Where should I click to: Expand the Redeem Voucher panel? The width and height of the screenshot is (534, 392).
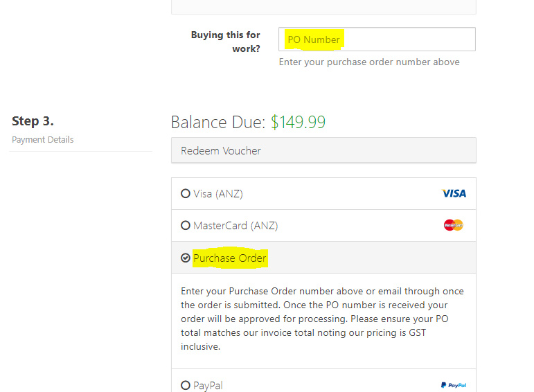(x=323, y=150)
